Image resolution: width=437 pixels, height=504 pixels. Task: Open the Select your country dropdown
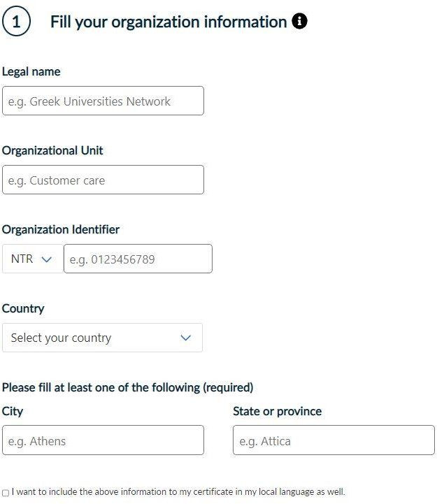102,338
